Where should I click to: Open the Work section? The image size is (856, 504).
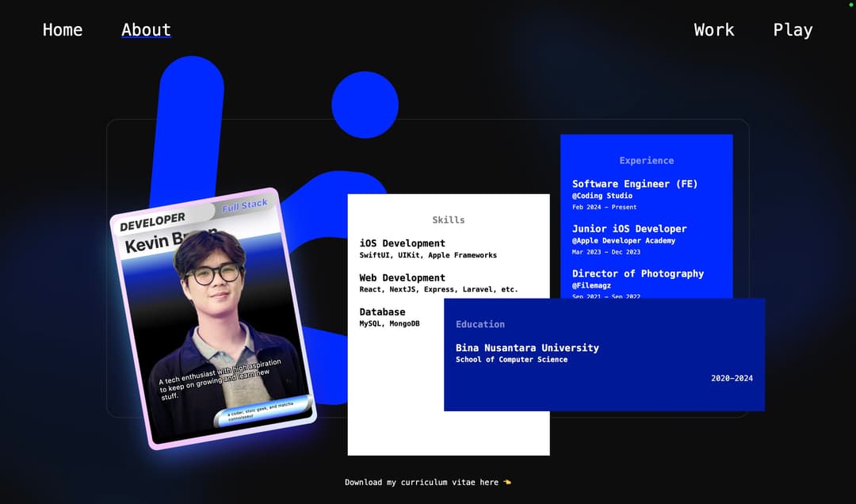click(713, 29)
